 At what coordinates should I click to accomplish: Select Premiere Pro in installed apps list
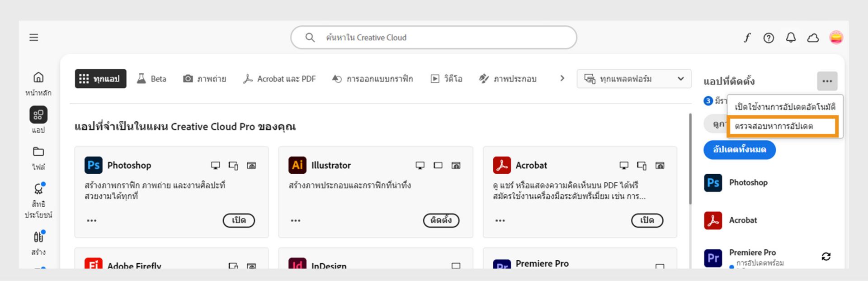click(745, 257)
